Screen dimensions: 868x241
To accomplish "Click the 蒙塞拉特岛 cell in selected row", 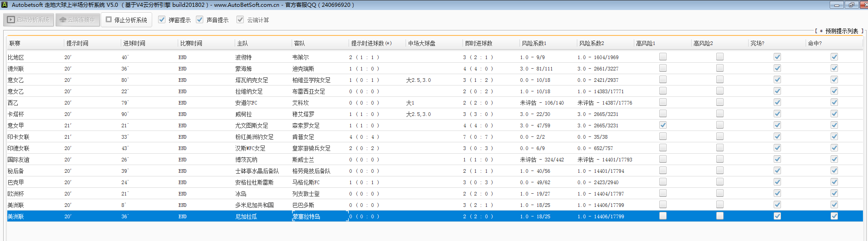I will (306, 216).
